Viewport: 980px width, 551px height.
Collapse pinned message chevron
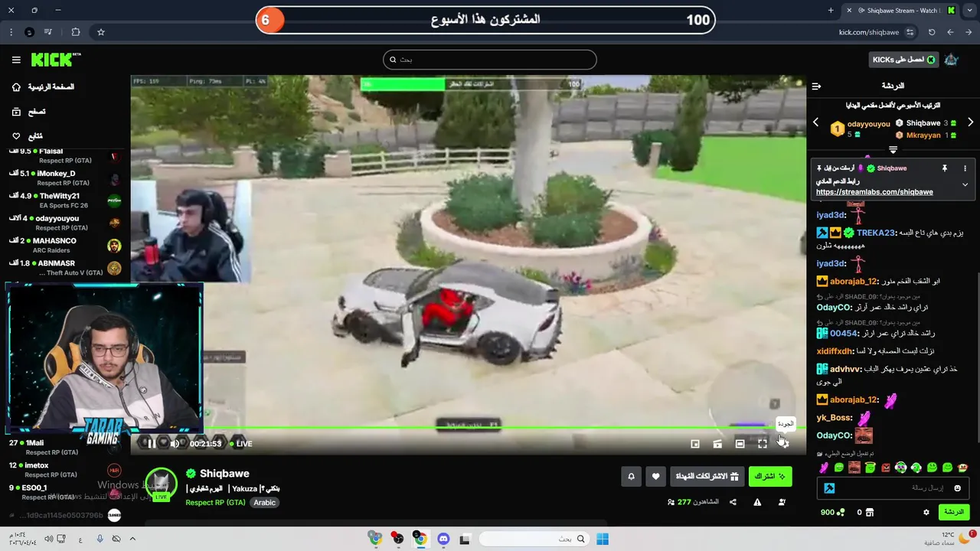[x=965, y=184]
